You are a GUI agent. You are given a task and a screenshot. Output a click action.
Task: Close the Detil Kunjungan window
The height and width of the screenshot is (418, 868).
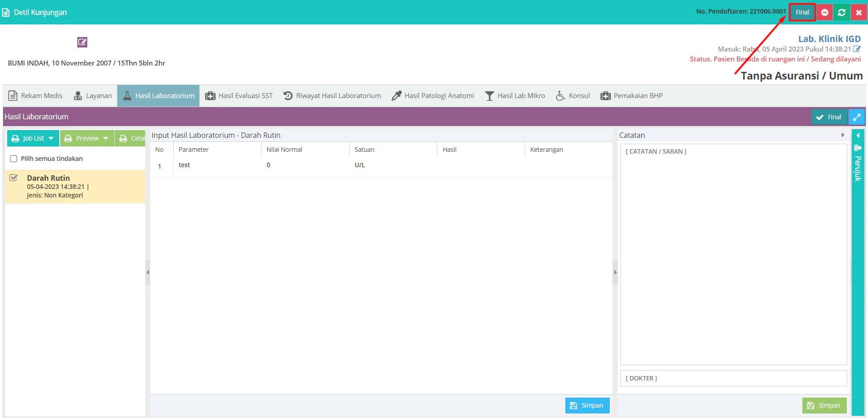[x=859, y=12]
